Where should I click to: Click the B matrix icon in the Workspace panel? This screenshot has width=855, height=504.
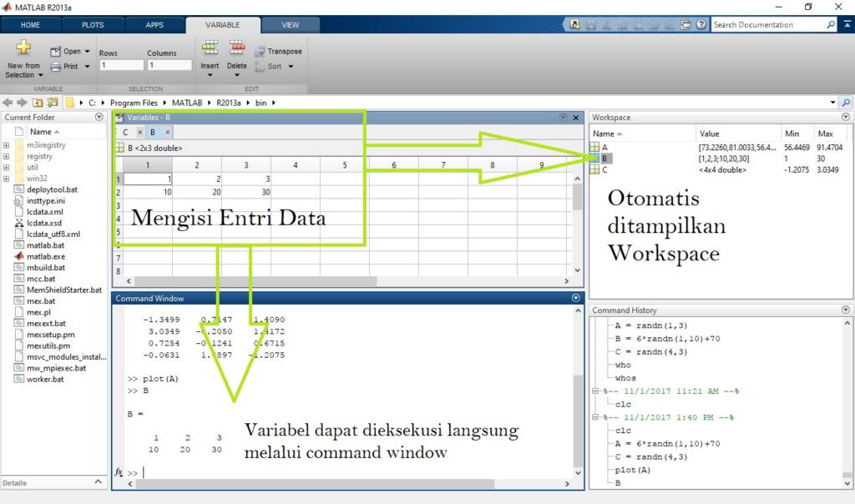pos(594,157)
